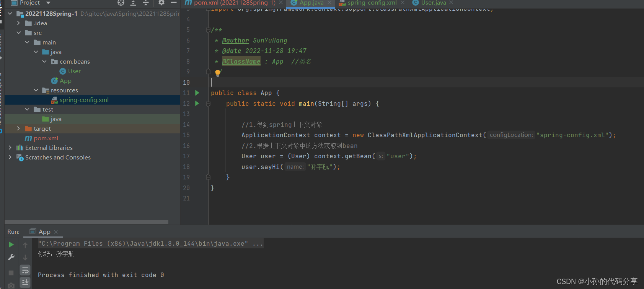The height and width of the screenshot is (289, 644).
Task: Switch to spring-config.xml editor tab
Action: [372, 3]
